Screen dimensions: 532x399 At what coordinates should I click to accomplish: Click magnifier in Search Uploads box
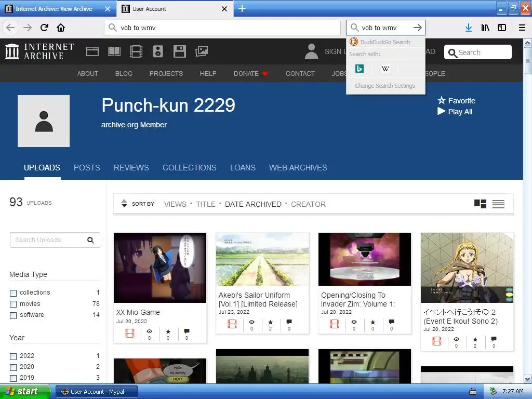point(90,240)
